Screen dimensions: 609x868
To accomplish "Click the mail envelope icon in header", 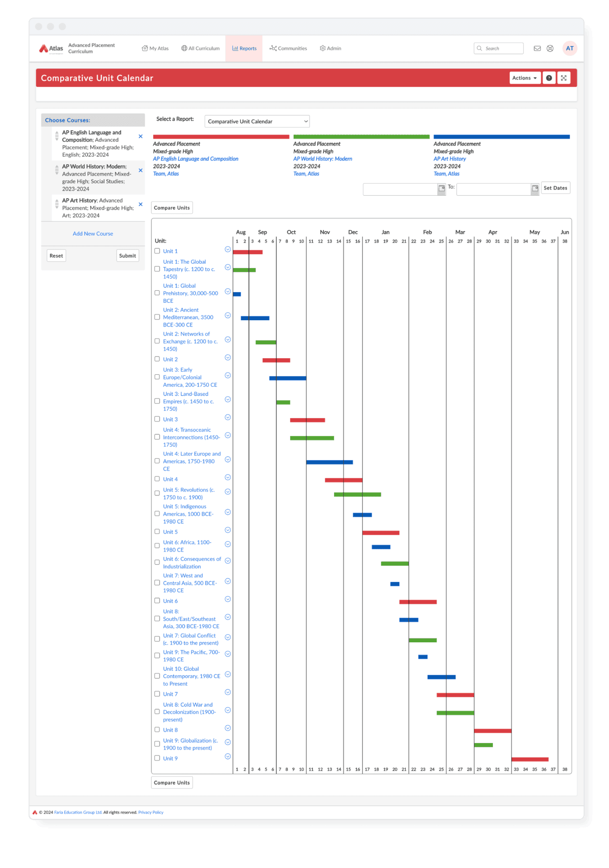I will click(537, 48).
